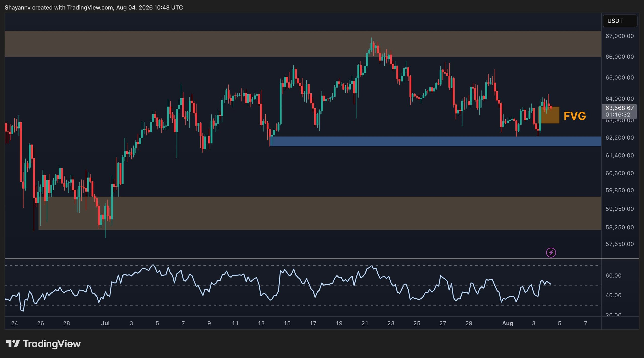Click the orange fair value gap box
Viewport: 644px width, 358px height.
[549, 115]
